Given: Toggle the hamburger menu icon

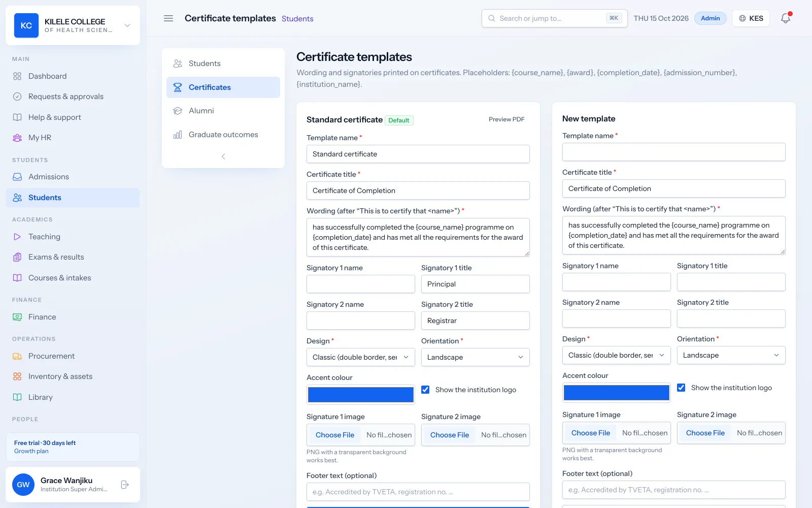Looking at the screenshot, I should pyautogui.click(x=168, y=18).
